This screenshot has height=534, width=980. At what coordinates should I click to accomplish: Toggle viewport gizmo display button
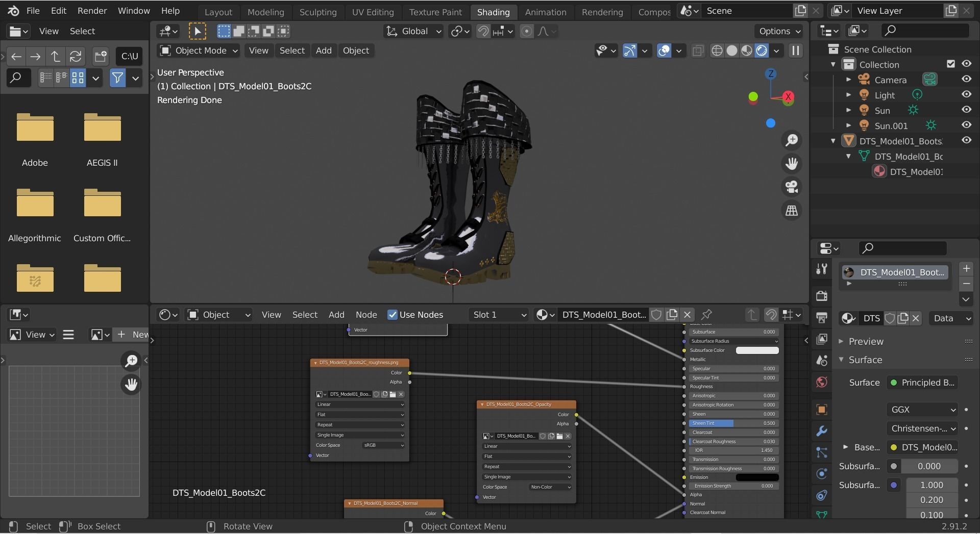tap(630, 50)
